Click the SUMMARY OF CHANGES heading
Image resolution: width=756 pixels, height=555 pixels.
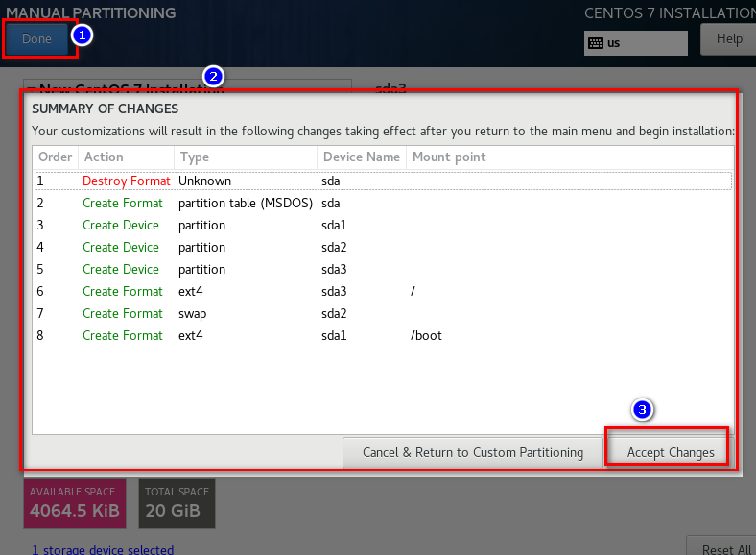(x=106, y=109)
